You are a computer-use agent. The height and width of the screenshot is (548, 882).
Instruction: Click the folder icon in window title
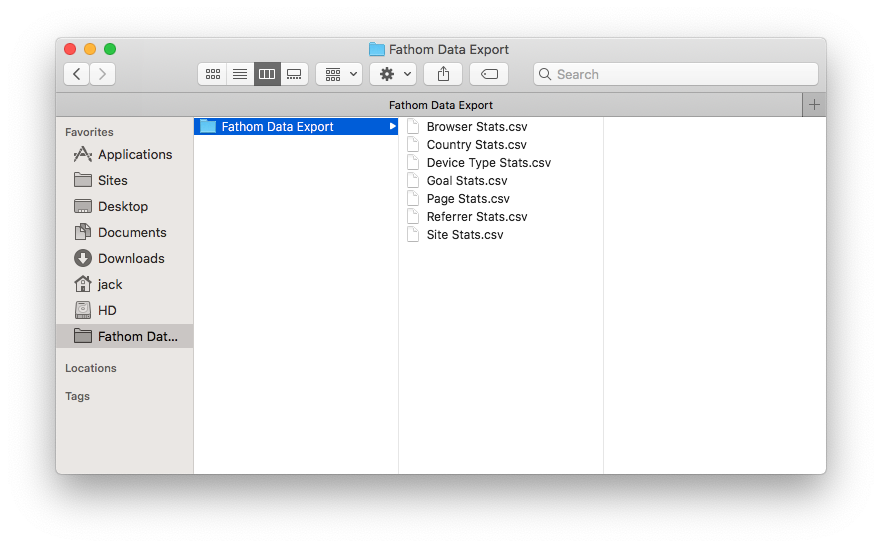pos(376,50)
